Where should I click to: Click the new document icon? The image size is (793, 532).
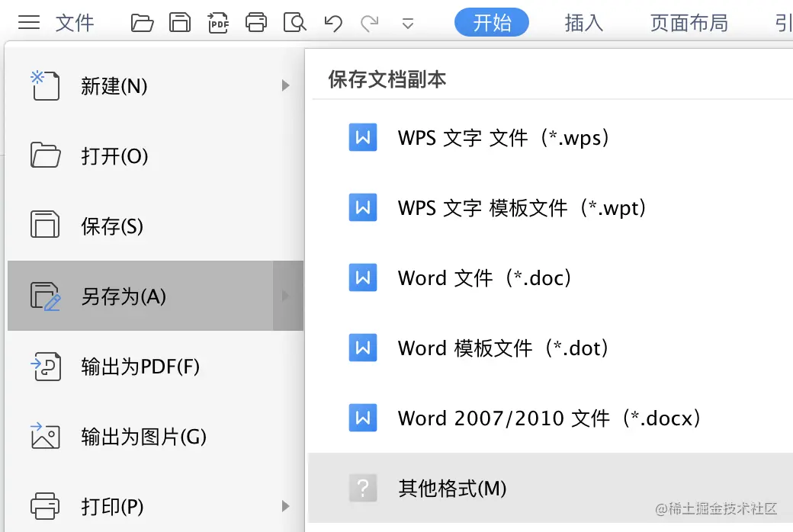click(45, 85)
